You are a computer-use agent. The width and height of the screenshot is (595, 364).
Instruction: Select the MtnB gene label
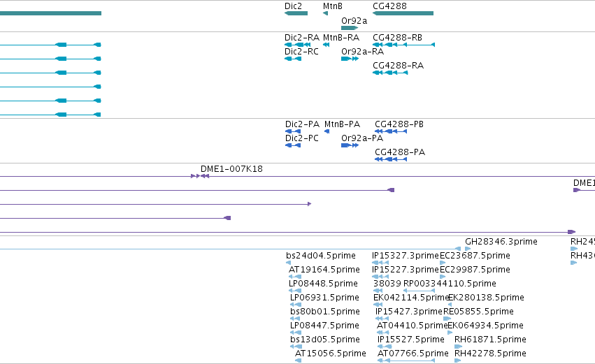(332, 6)
